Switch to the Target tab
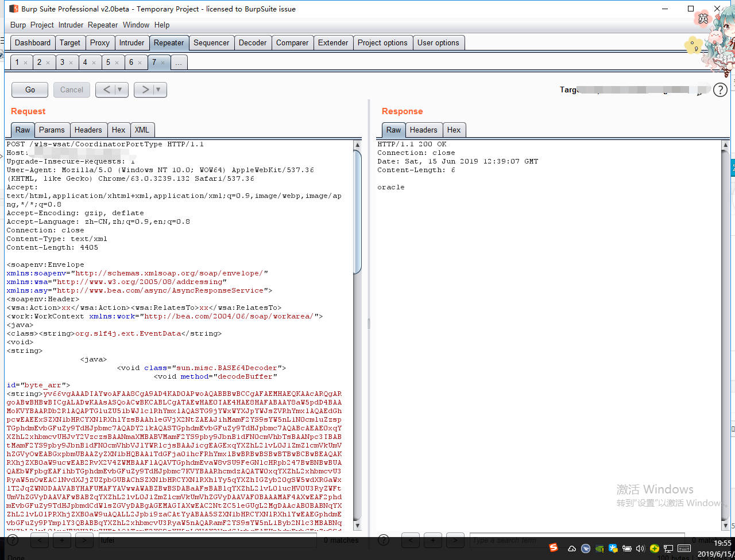 pos(70,42)
